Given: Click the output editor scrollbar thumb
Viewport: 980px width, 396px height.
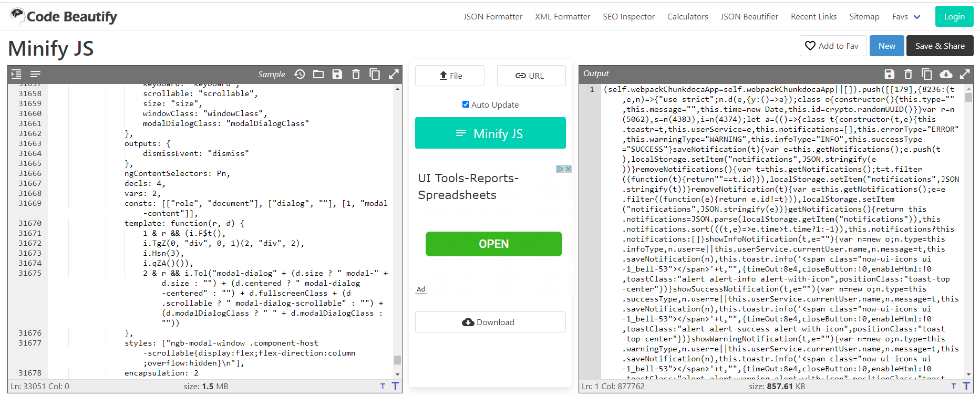Looking at the screenshot, I should point(968,98).
